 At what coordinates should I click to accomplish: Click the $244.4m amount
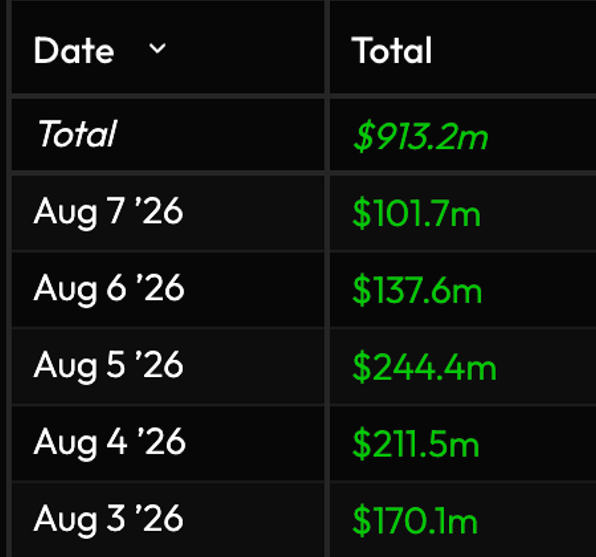click(x=425, y=367)
